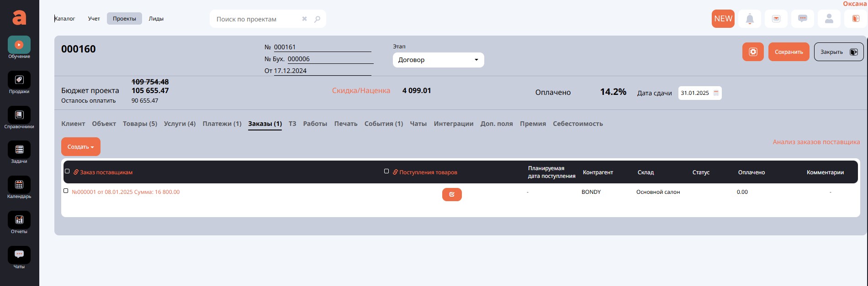868x286 pixels.
Task: Tick the Заказ поставщикам header checkbox
Action: coord(67,172)
